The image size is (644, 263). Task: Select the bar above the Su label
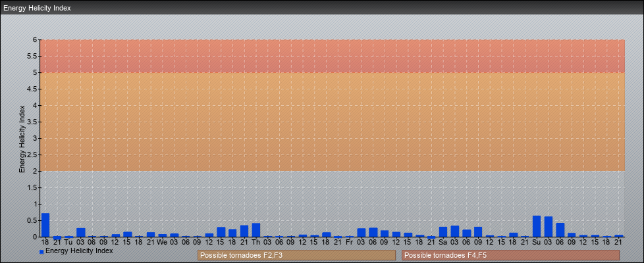coord(537,226)
